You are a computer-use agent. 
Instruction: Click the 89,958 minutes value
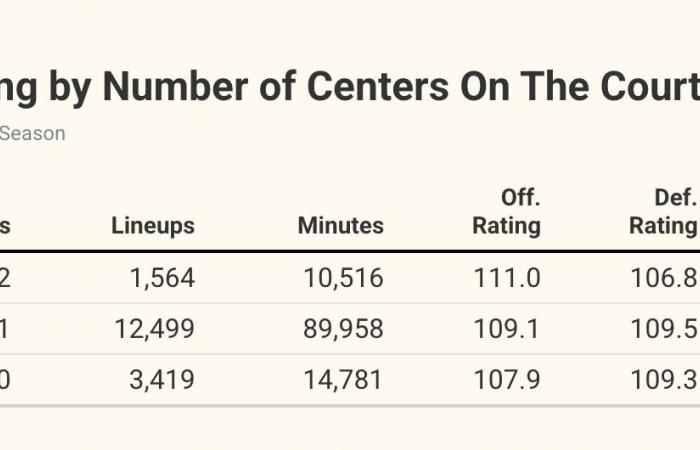point(343,329)
